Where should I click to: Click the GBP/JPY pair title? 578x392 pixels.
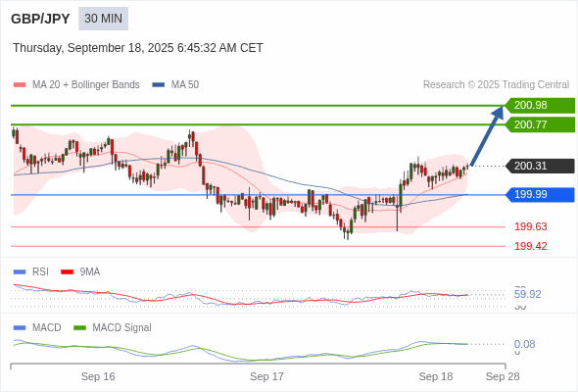[40, 19]
